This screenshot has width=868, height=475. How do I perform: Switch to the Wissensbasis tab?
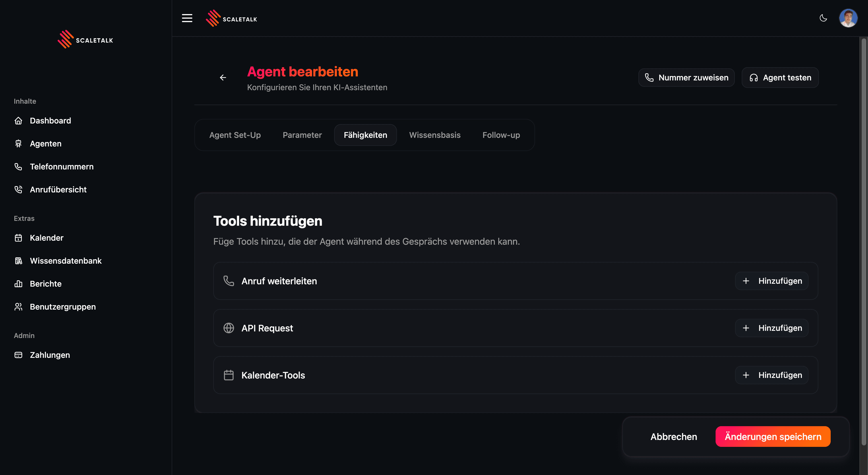[434, 135]
